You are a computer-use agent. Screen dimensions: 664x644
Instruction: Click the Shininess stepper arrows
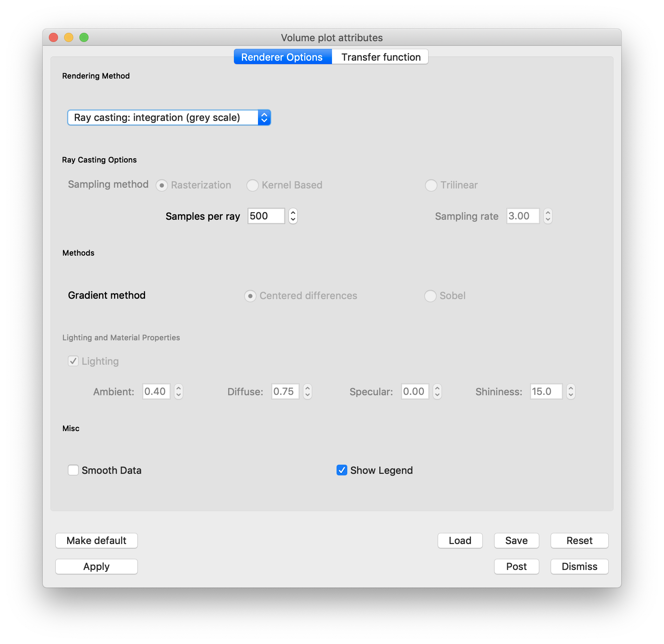(x=571, y=391)
